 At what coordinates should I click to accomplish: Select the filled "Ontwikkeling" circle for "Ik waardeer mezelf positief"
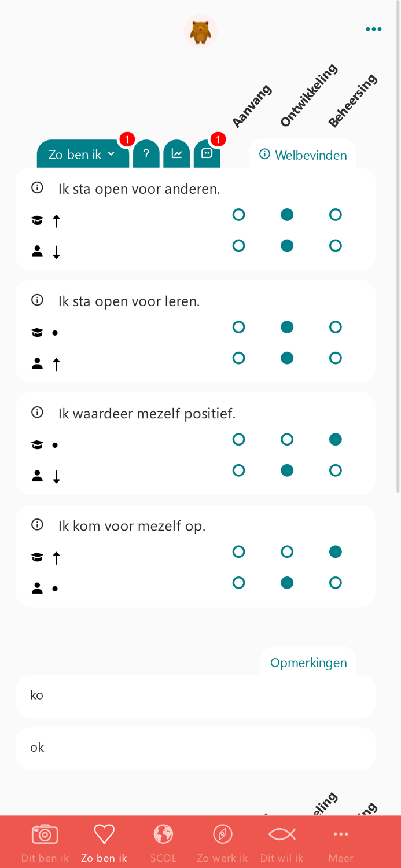pyautogui.click(x=287, y=470)
